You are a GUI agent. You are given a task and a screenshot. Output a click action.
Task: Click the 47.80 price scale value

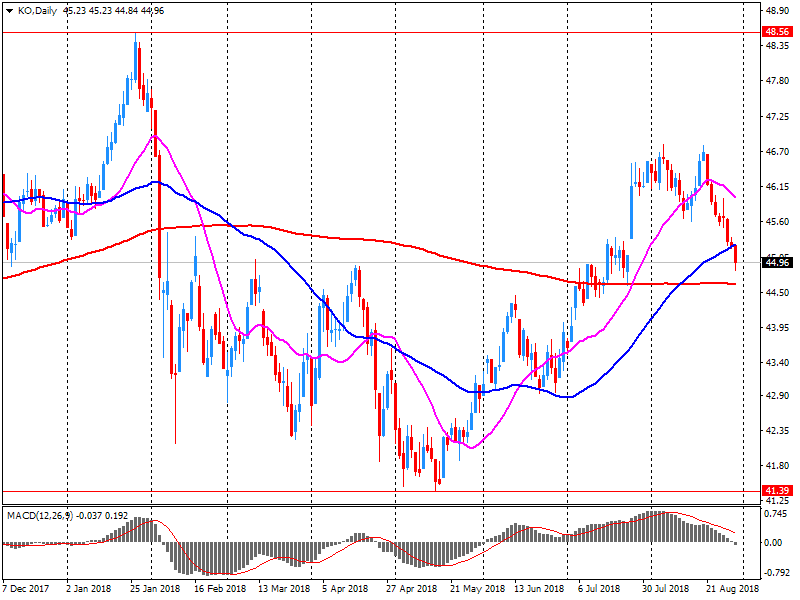[x=777, y=81]
